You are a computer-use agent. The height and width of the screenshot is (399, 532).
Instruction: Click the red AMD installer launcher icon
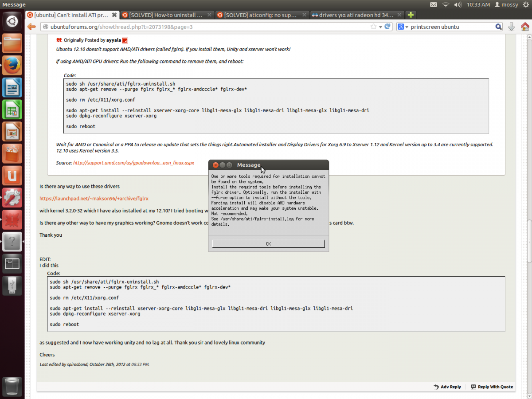point(12,220)
